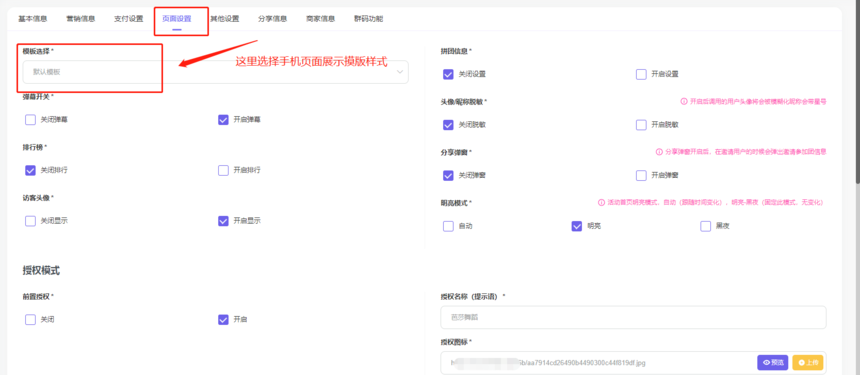Image resolution: width=860 pixels, height=375 pixels.
Task: Toggle the 明亮 mode checkbox
Action: click(x=576, y=226)
